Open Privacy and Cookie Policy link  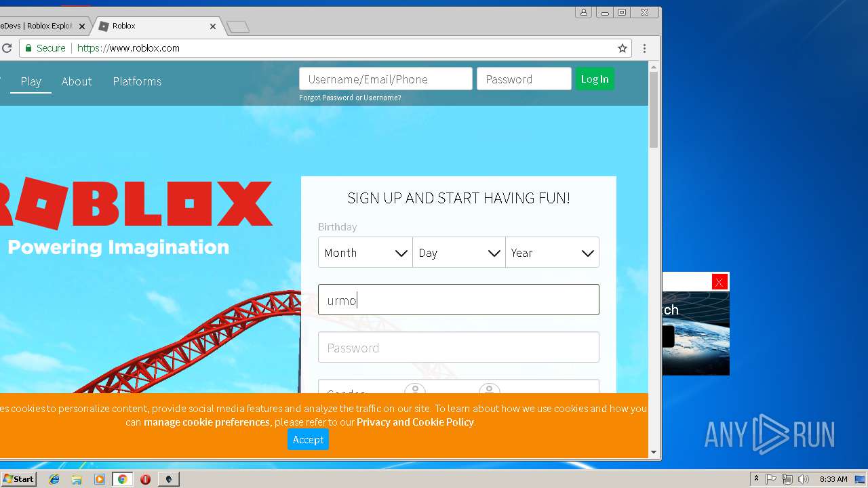(x=415, y=422)
